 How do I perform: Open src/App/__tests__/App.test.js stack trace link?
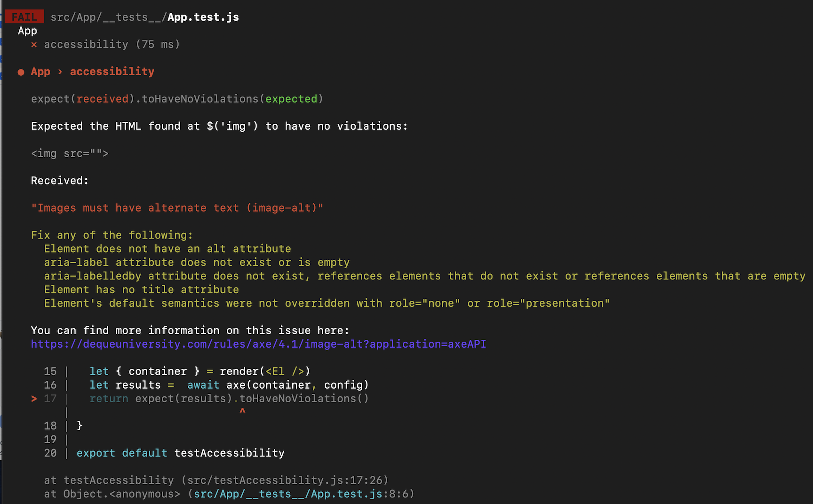[x=288, y=494]
